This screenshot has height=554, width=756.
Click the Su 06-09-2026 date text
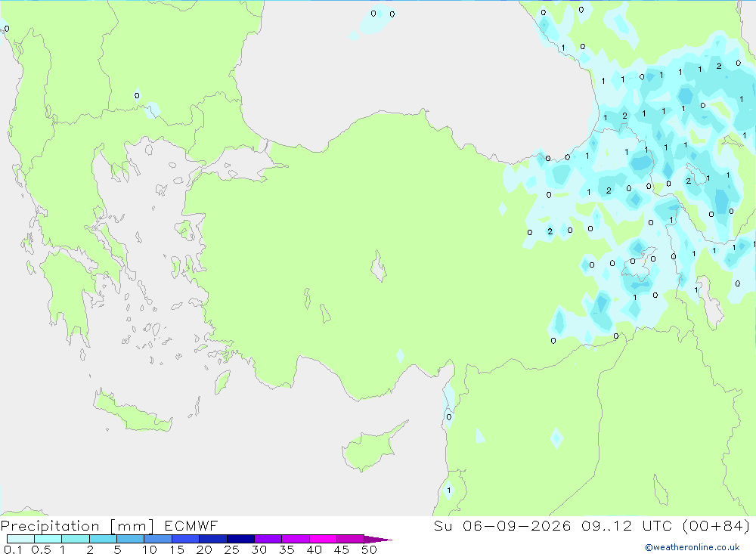[503, 526]
